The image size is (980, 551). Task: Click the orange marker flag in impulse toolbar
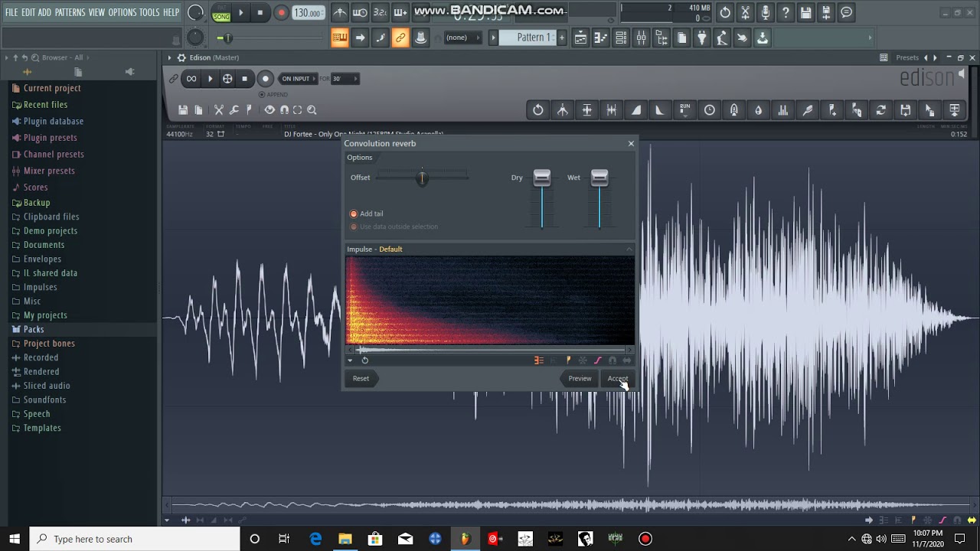tap(568, 360)
